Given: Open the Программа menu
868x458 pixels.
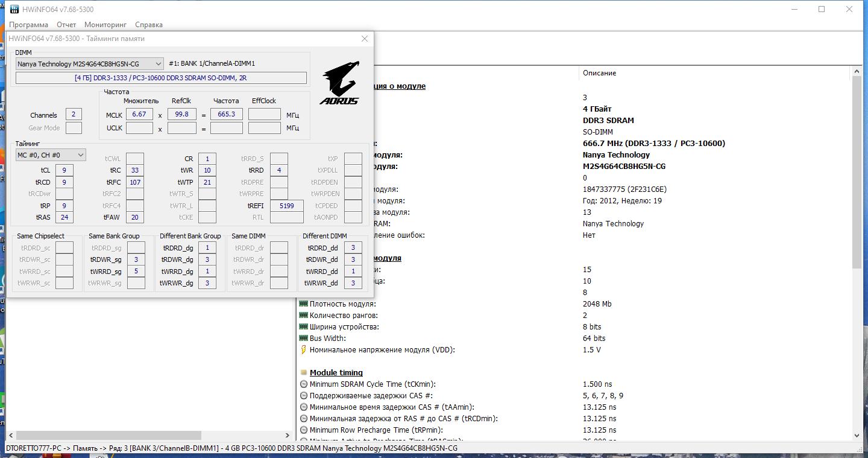Looking at the screenshot, I should 28,25.
